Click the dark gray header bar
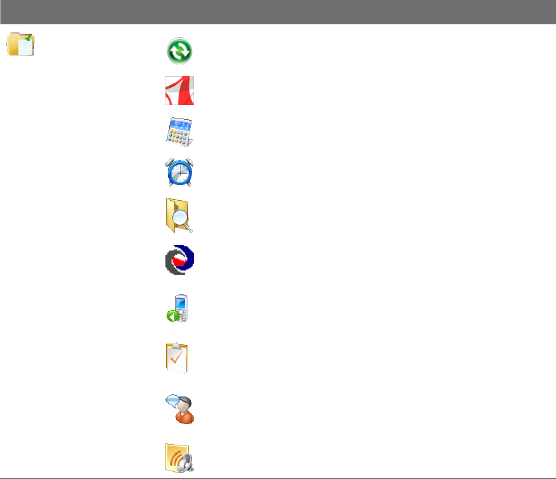 278,12
